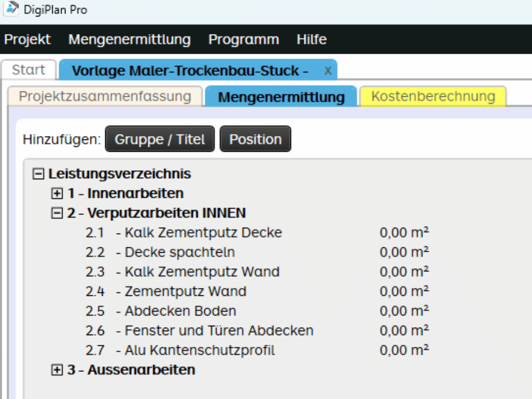Screen dimensions: 532x399
Task: Expand the 3 - Aussenarbeiten group
Action: (x=57, y=369)
